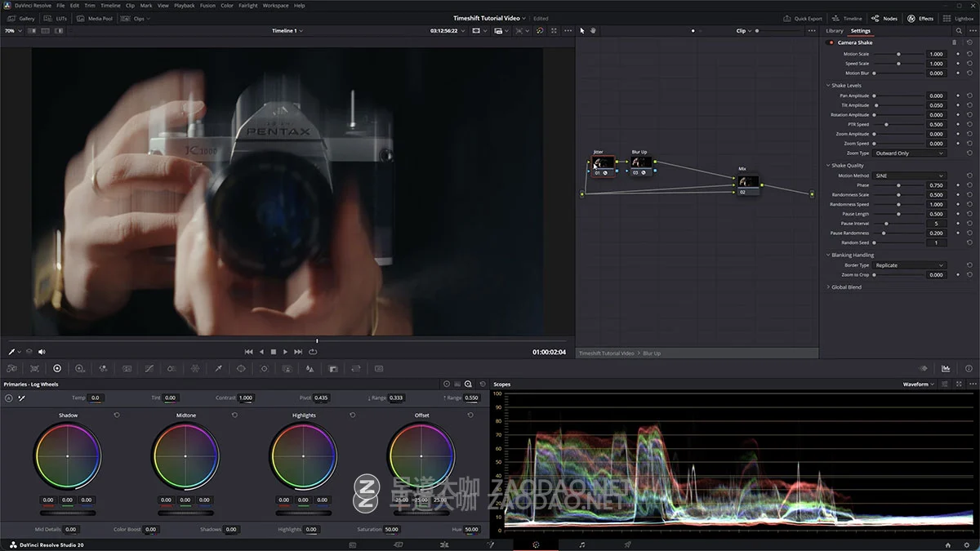
Task: Open the Waveform scope type dropdown
Action: click(919, 384)
